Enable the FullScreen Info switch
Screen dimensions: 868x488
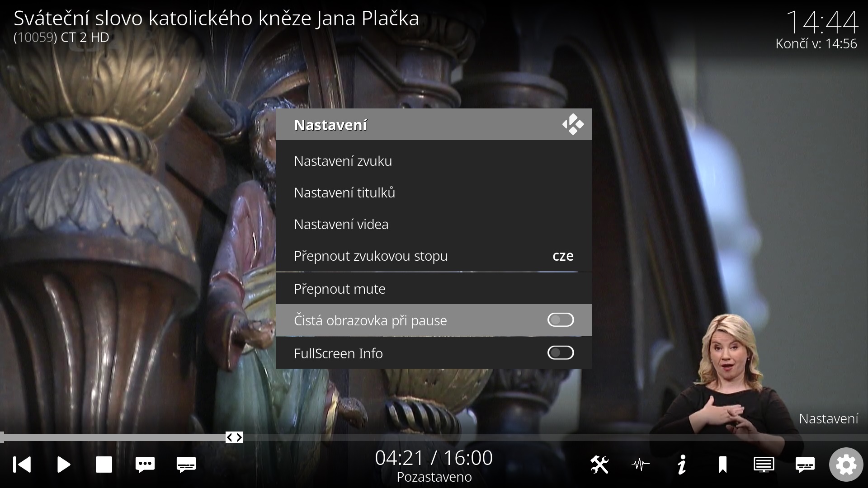tap(561, 353)
